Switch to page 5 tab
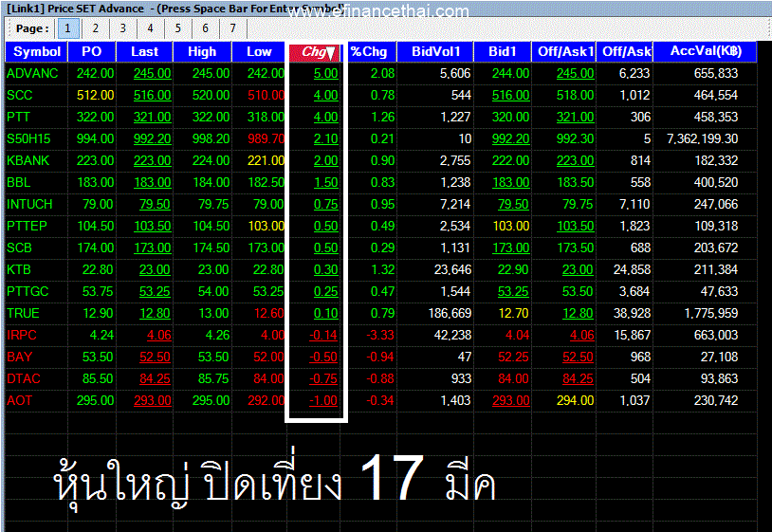The width and height of the screenshot is (772, 532). (x=177, y=28)
